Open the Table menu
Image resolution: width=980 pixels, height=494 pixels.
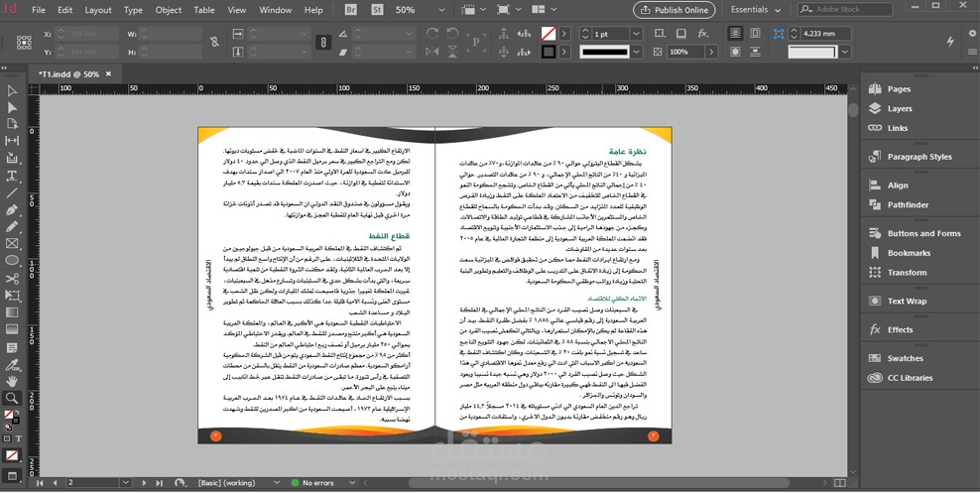pyautogui.click(x=204, y=10)
